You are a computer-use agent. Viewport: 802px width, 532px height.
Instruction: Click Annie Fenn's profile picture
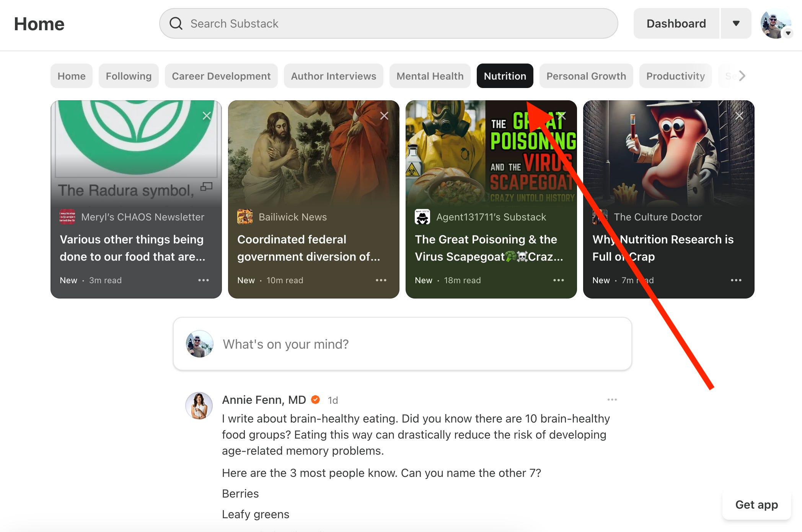(199, 406)
